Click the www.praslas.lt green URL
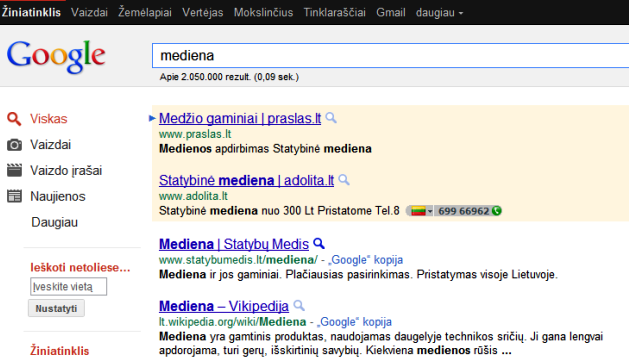 click(x=195, y=134)
